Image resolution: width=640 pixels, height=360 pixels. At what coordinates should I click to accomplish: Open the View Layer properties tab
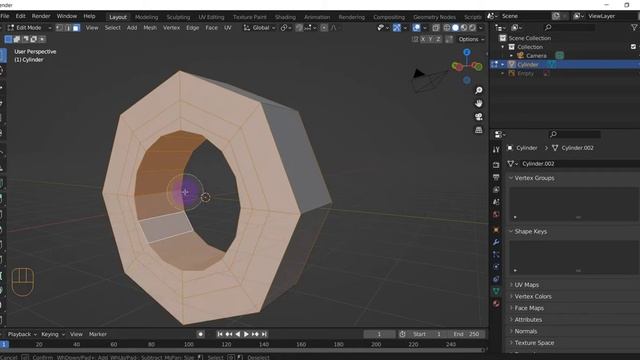click(496, 190)
